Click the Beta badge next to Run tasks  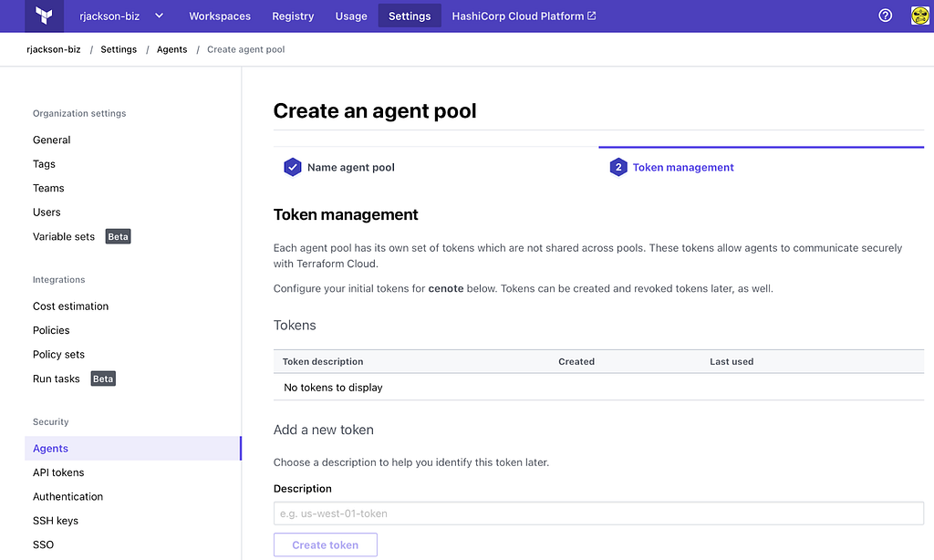[103, 379]
